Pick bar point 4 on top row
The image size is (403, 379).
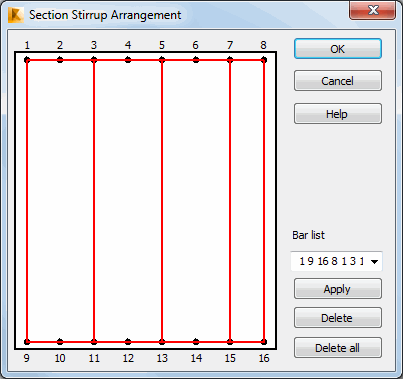click(128, 60)
